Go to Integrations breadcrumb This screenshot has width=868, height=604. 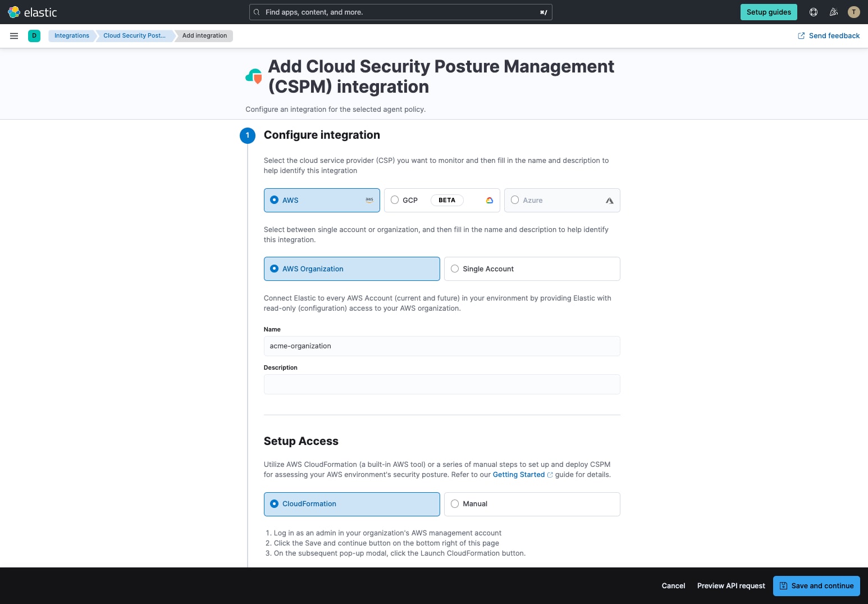pyautogui.click(x=71, y=36)
